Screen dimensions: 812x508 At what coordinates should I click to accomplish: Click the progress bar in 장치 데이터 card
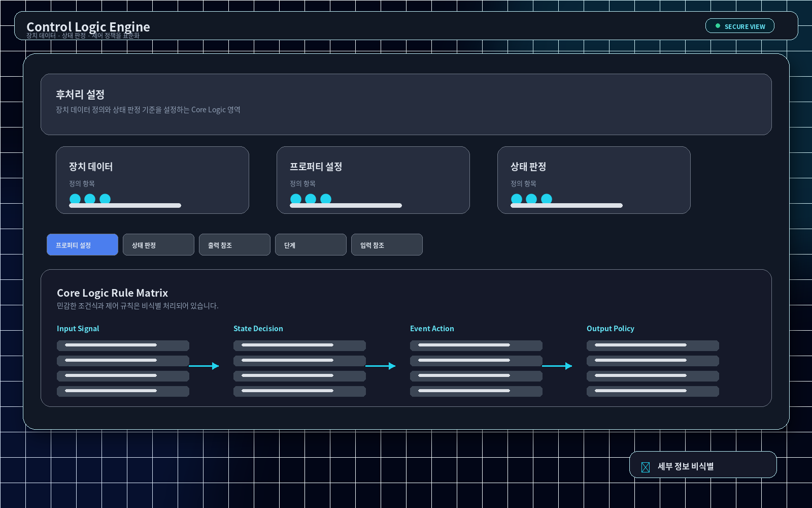(x=125, y=206)
